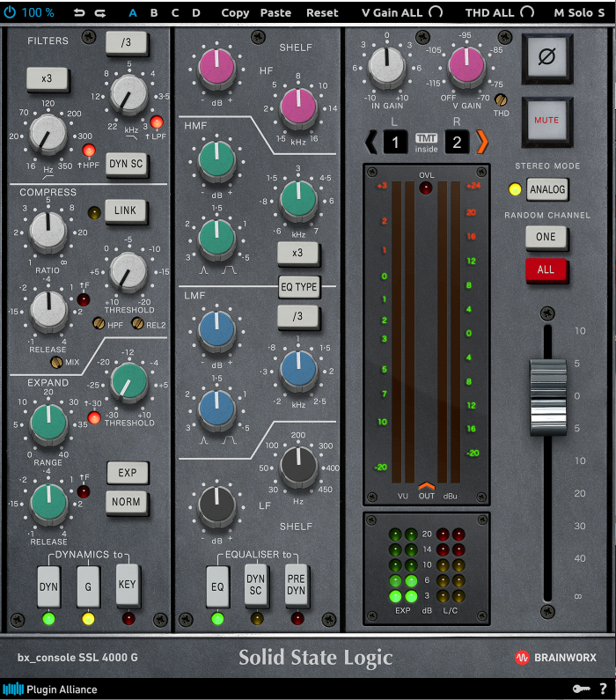Go to previous TMT channel arrow
Screen dimensions: 616x700
(371, 143)
